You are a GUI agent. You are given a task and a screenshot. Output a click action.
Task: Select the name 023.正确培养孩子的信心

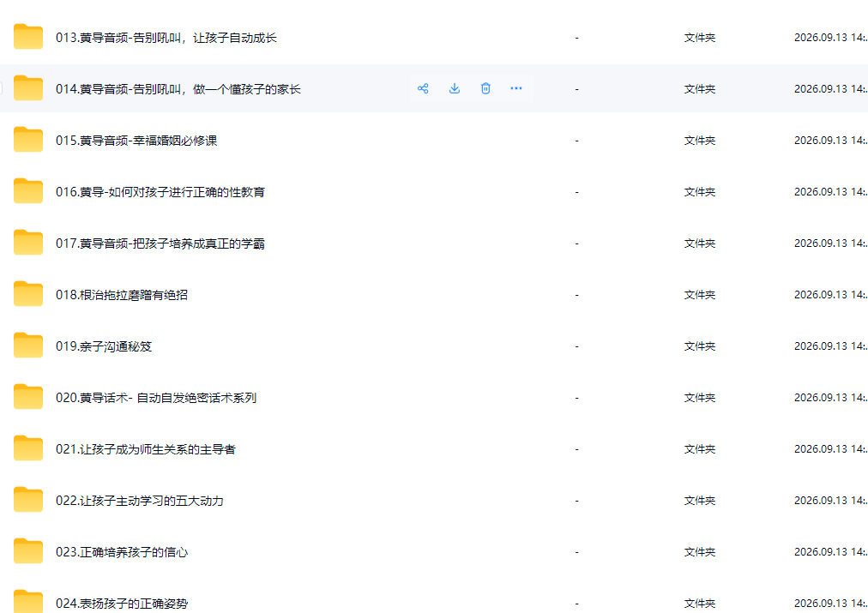(x=122, y=552)
